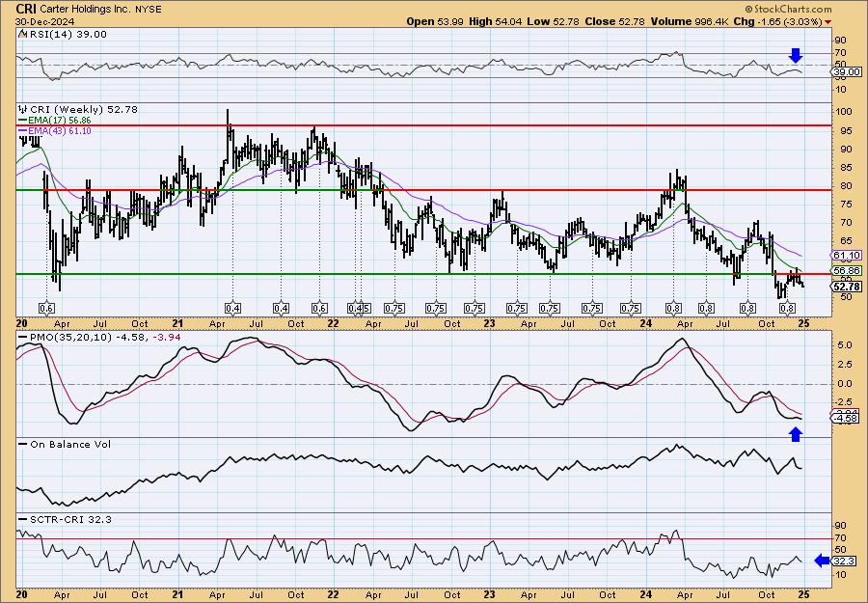The width and height of the screenshot is (868, 603).
Task: Click the 5.0 PMO axis label
Action: click(x=844, y=345)
